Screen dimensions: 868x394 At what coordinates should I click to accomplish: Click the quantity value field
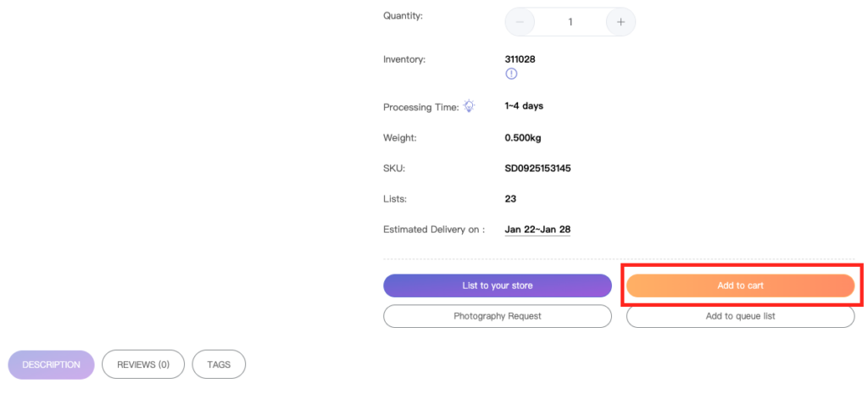pos(570,22)
